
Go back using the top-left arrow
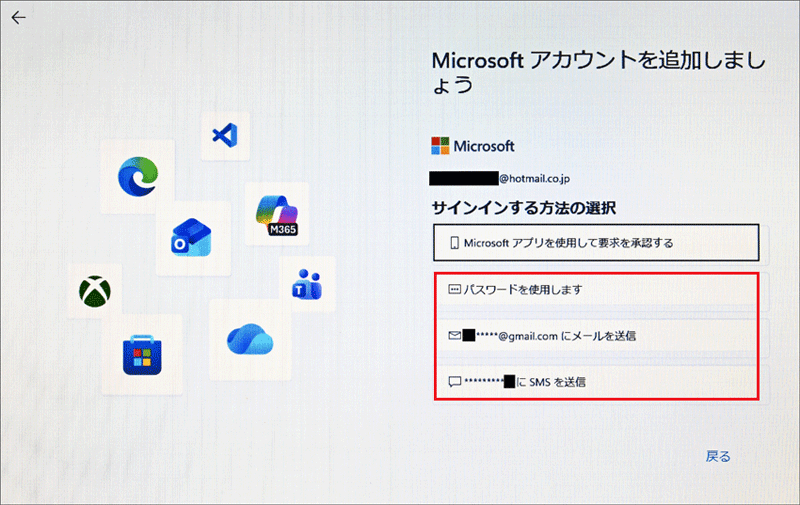pyautogui.click(x=18, y=18)
